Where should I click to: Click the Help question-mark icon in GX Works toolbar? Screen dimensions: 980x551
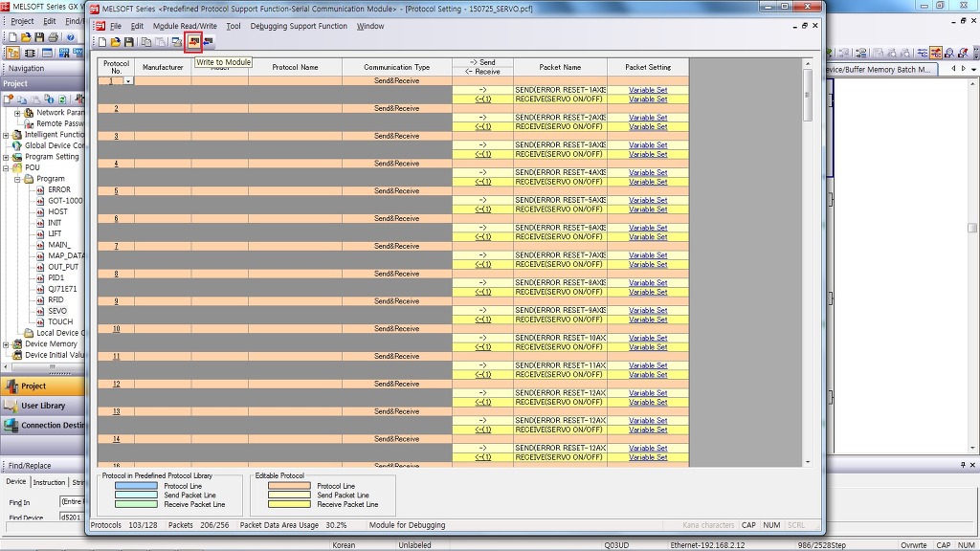tap(71, 37)
